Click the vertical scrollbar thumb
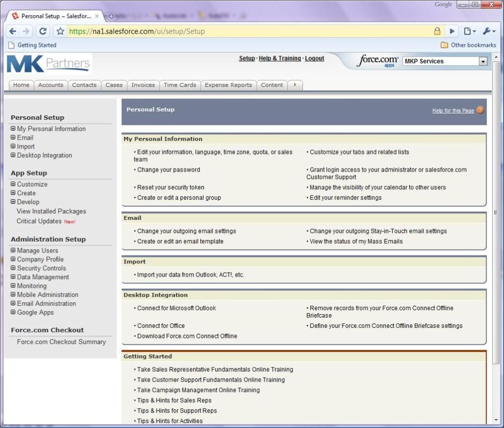504x428 pixels. click(496, 213)
